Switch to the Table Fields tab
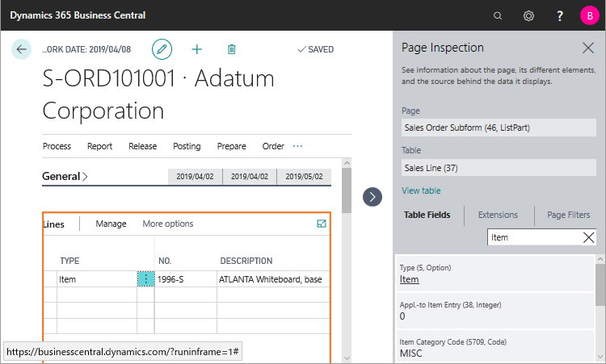Screen dimensions: 606x364 427,215
